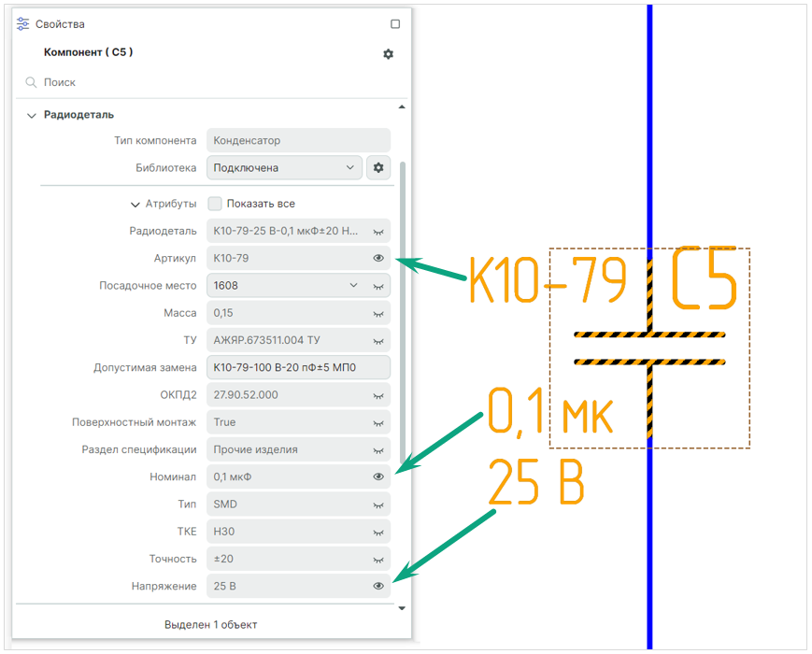Click the scroll down arrow of properties list
Viewport: 812px width, 654px height.
(x=402, y=608)
